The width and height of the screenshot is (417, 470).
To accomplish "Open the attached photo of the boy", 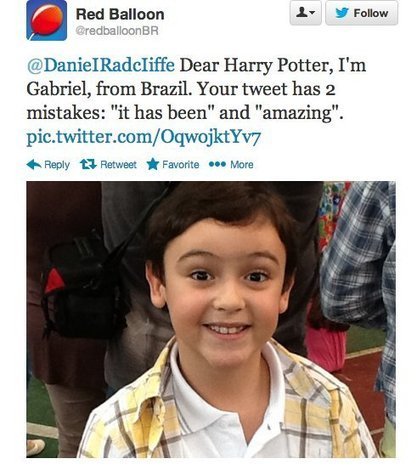I will (211, 319).
